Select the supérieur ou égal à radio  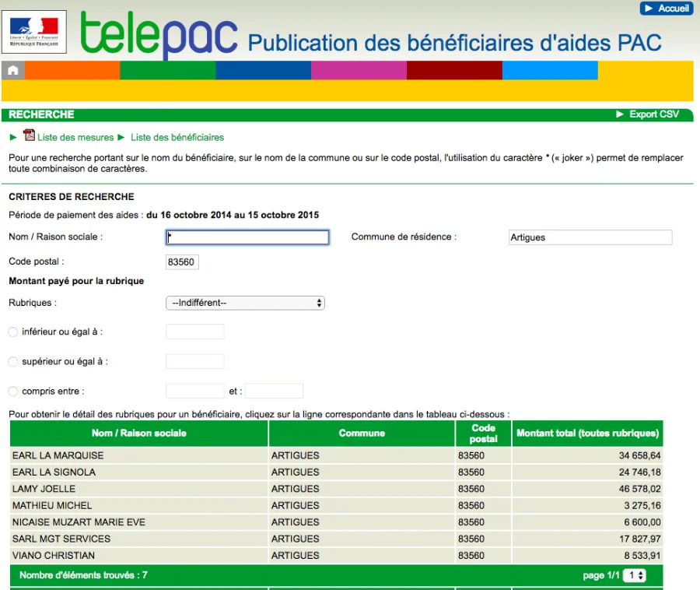coord(13,361)
